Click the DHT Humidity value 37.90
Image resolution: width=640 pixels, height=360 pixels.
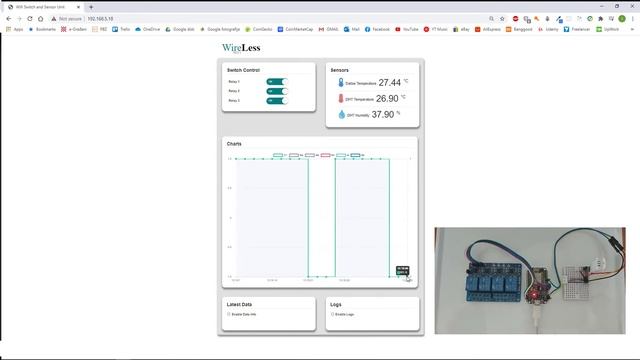(x=383, y=115)
